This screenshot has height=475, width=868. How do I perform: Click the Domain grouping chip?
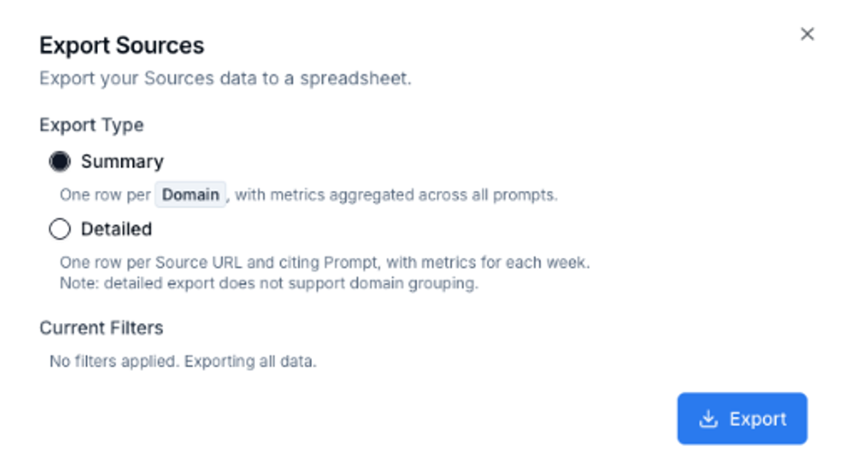tap(191, 195)
